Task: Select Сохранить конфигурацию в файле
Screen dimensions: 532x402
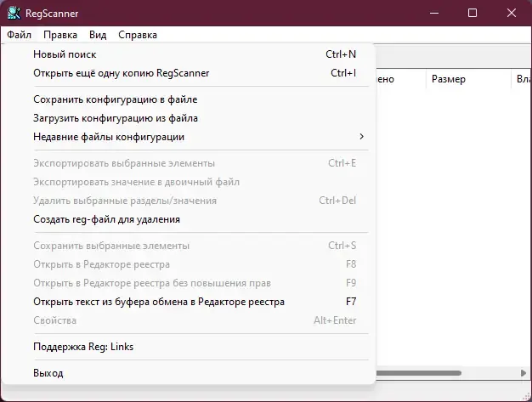Action: (x=189, y=99)
